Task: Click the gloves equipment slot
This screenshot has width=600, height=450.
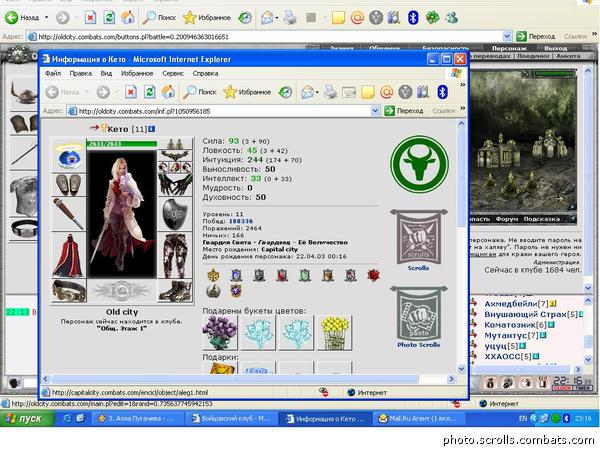Action: tap(175, 185)
